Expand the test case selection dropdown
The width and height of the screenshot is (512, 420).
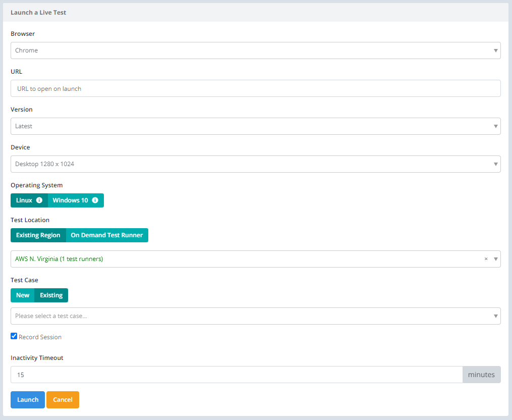pos(256,316)
